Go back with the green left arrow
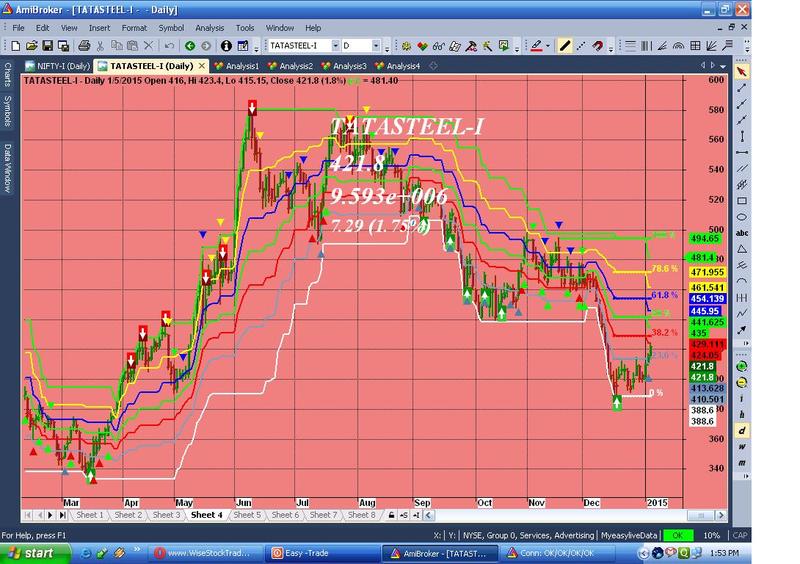Viewport: 800px width, 564px height. point(190,46)
